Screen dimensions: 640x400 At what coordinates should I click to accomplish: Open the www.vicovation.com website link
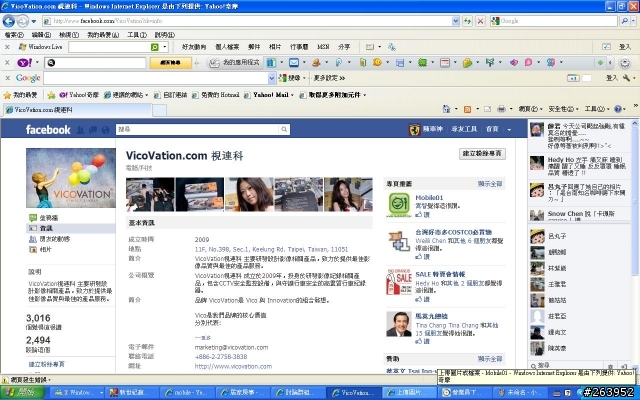(x=232, y=367)
